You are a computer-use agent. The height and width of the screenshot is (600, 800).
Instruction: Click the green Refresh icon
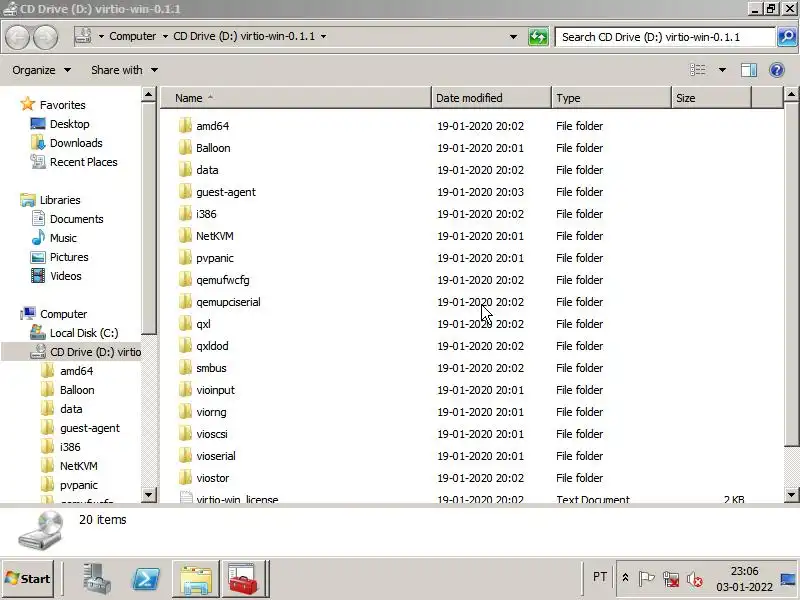(538, 37)
